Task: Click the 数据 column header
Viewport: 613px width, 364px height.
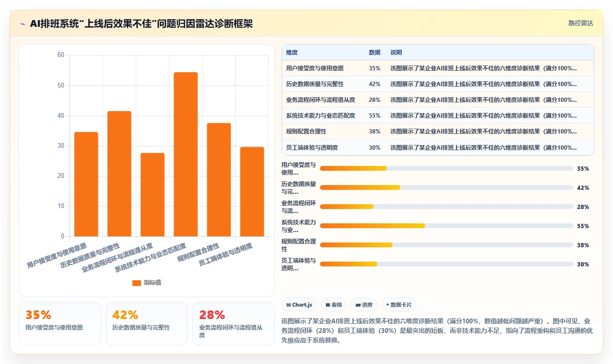Action: [x=375, y=53]
